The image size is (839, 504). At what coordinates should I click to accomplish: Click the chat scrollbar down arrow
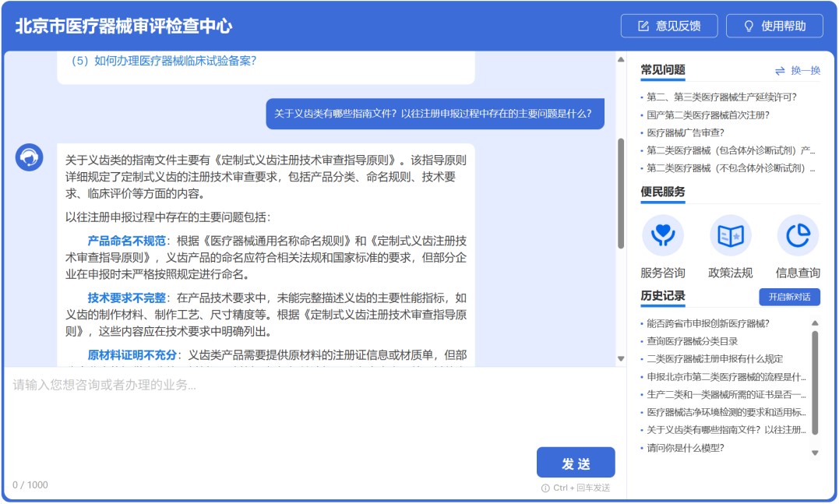621,358
